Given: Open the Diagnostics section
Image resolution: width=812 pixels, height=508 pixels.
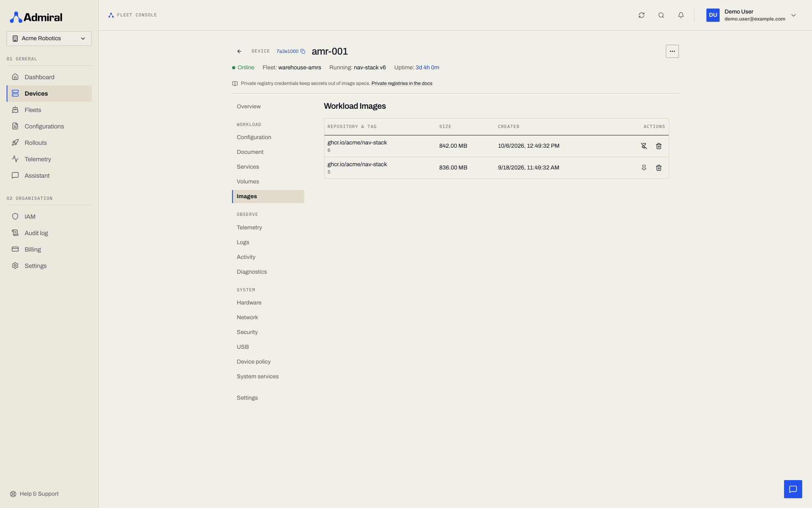Looking at the screenshot, I should [268, 272].
